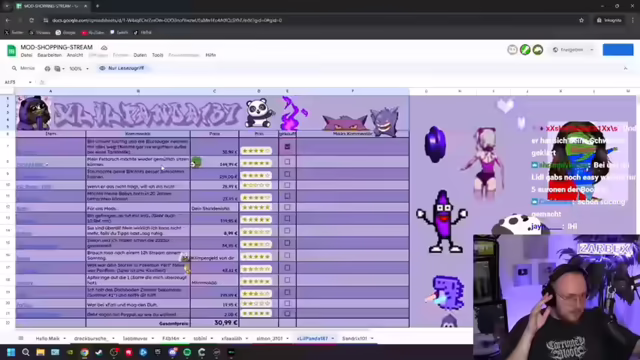The width and height of the screenshot is (640, 360).
Task: Switch to the dreckbursche_ sheet tab
Action: pos(91,338)
